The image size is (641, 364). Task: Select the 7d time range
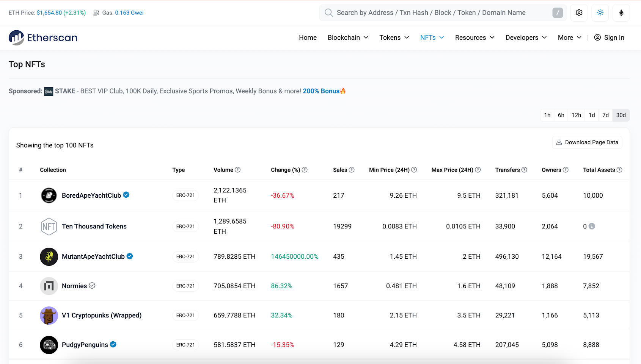coord(606,115)
